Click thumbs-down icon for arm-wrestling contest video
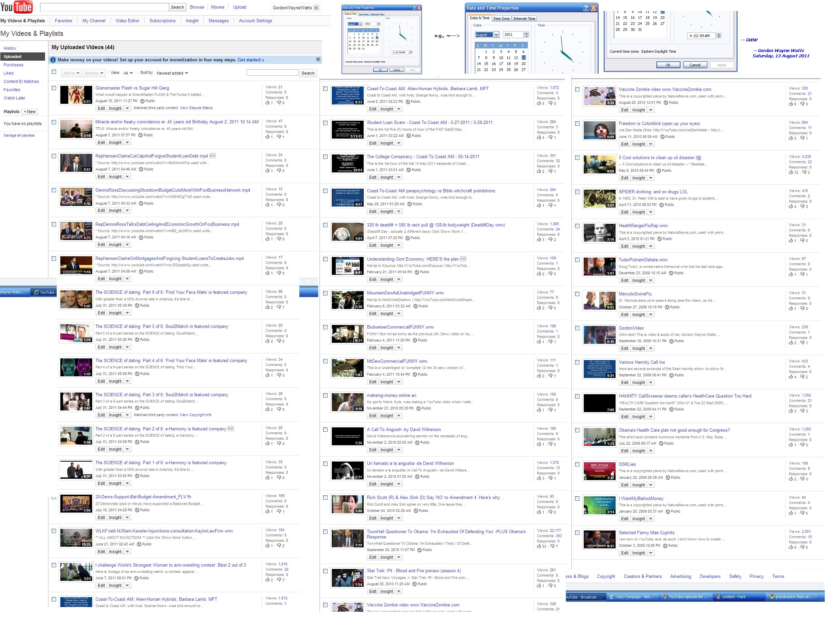Image resolution: width=840 pixels, height=619 pixels. 279,580
